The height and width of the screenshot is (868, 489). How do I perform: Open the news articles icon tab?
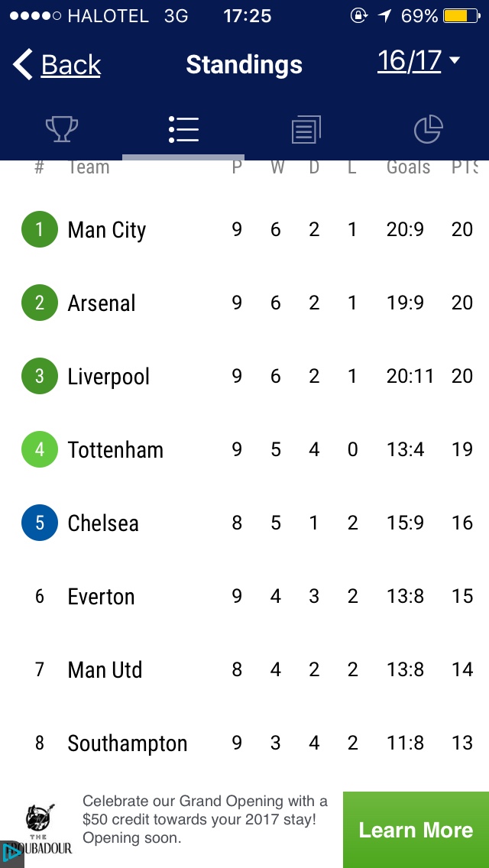306,129
